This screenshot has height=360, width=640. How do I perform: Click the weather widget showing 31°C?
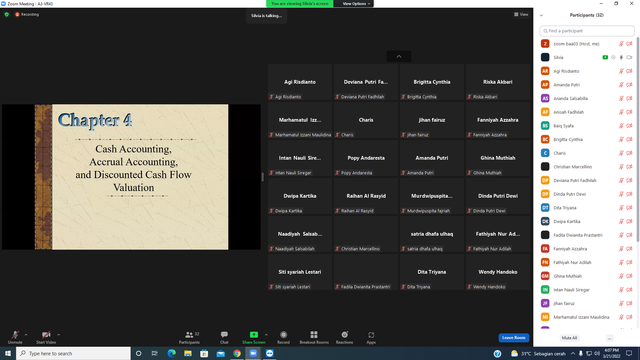(x=538, y=353)
